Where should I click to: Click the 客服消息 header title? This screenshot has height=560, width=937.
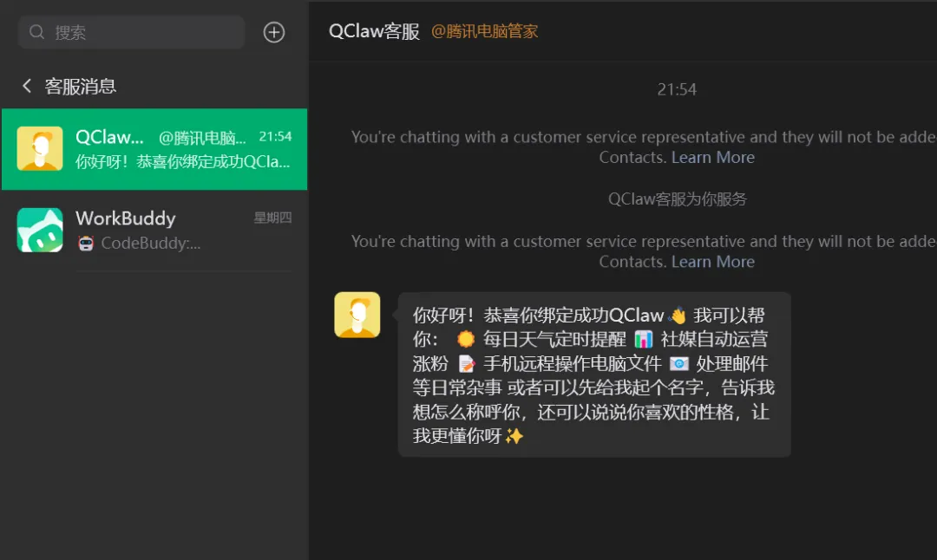pyautogui.click(x=80, y=87)
